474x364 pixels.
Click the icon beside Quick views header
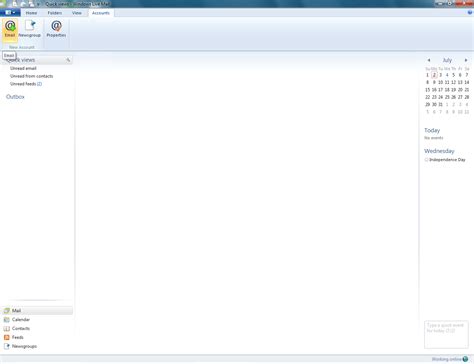pyautogui.click(x=68, y=60)
